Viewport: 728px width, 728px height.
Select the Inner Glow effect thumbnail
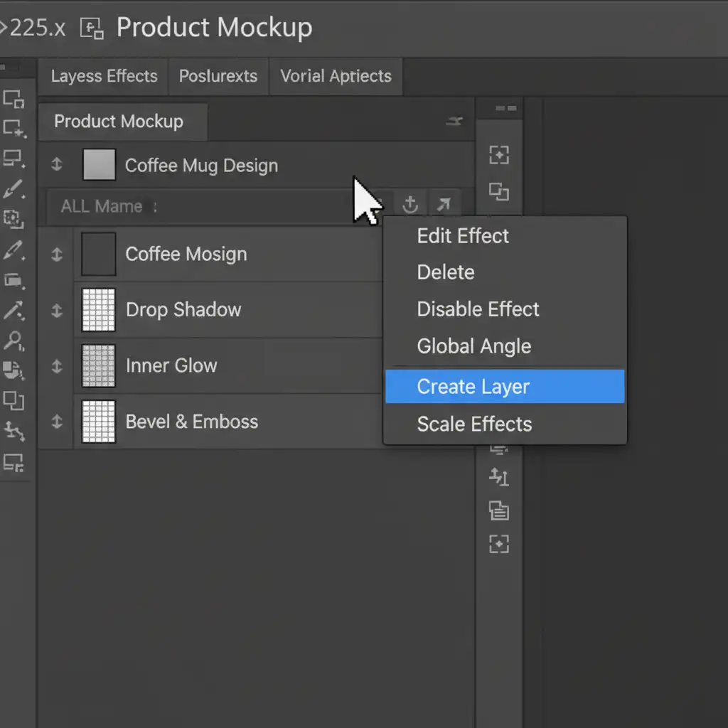coord(99,365)
